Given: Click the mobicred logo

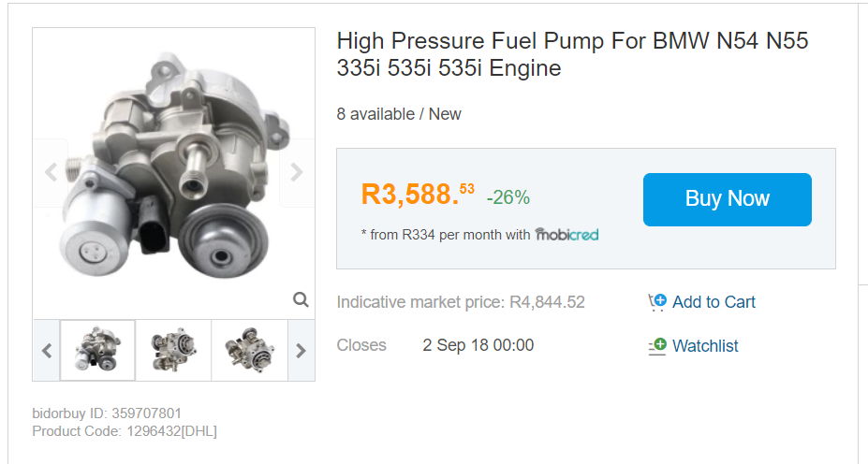Looking at the screenshot, I should tap(566, 235).
